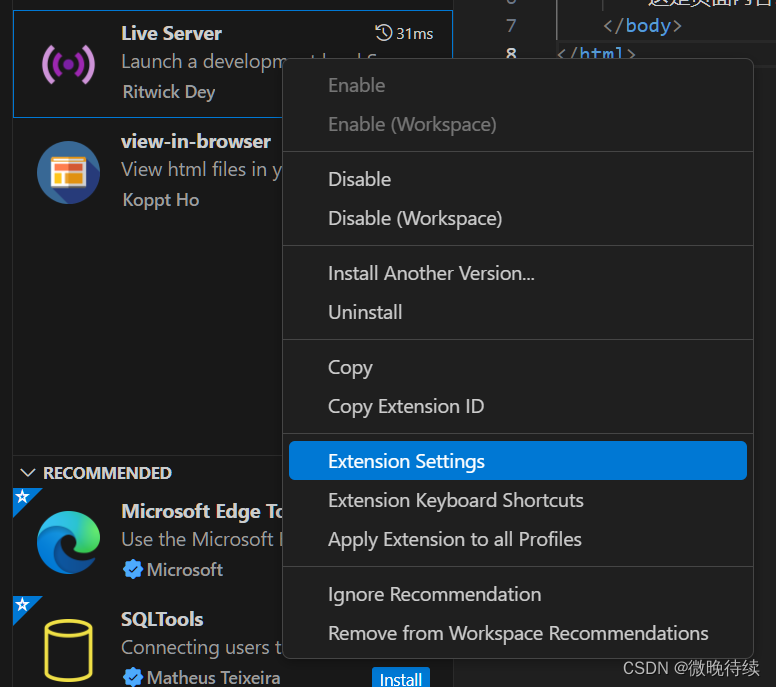Viewport: 776px width, 687px height.
Task: Click the Microsoft publisher name
Action: 185,570
